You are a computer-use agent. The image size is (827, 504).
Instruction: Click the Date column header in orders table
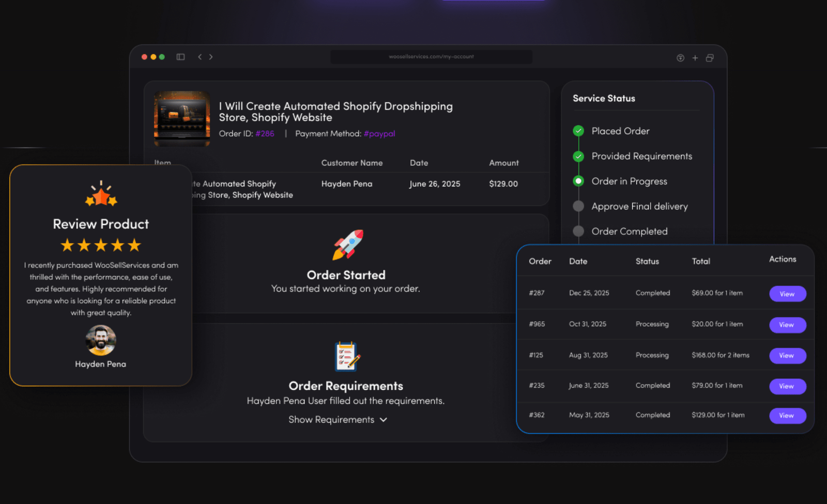click(x=578, y=262)
